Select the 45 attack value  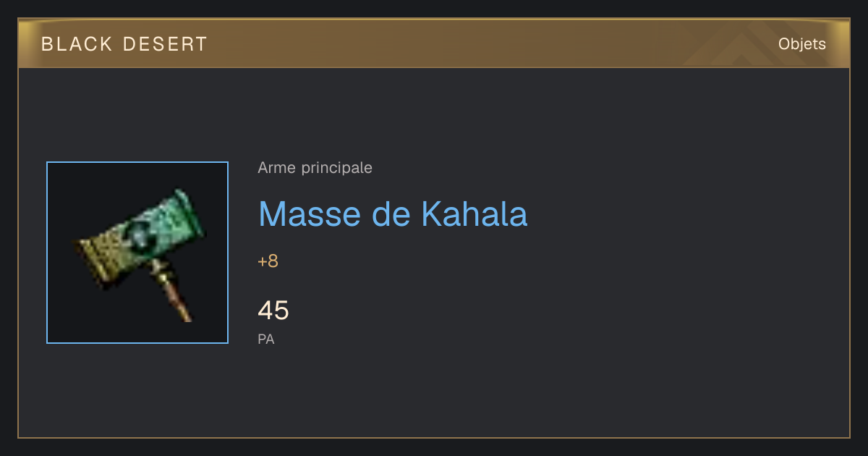point(273,311)
